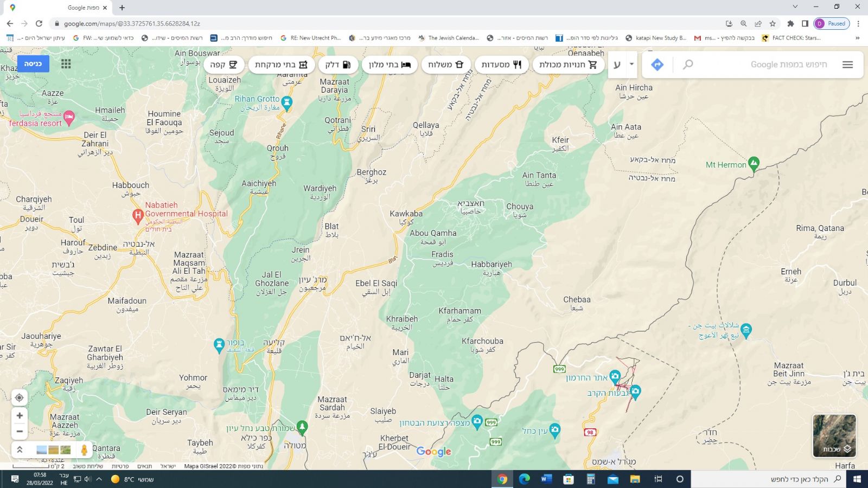868x488 pixels.
Task: Expand hidden bookmarks with the » chevron
Action: click(x=858, y=38)
